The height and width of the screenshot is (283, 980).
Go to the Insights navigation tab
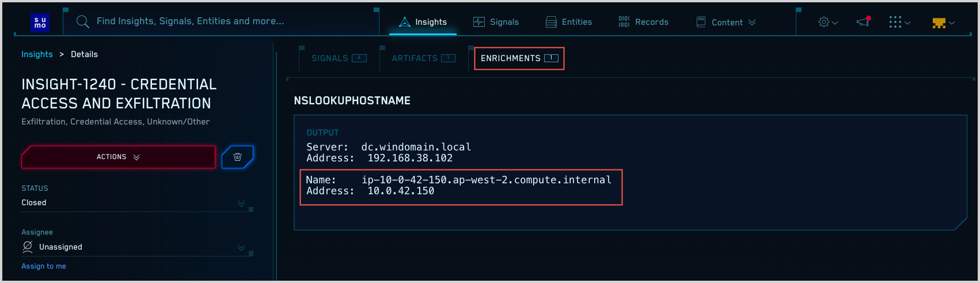423,22
